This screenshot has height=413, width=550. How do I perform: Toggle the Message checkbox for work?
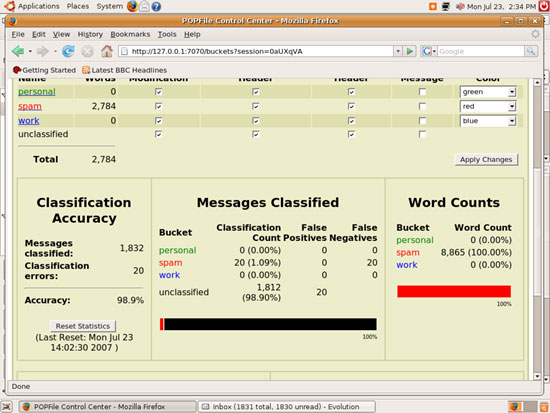pos(422,121)
